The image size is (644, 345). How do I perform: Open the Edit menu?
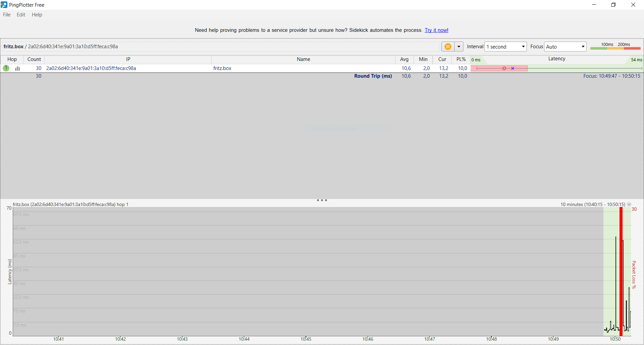click(x=21, y=15)
